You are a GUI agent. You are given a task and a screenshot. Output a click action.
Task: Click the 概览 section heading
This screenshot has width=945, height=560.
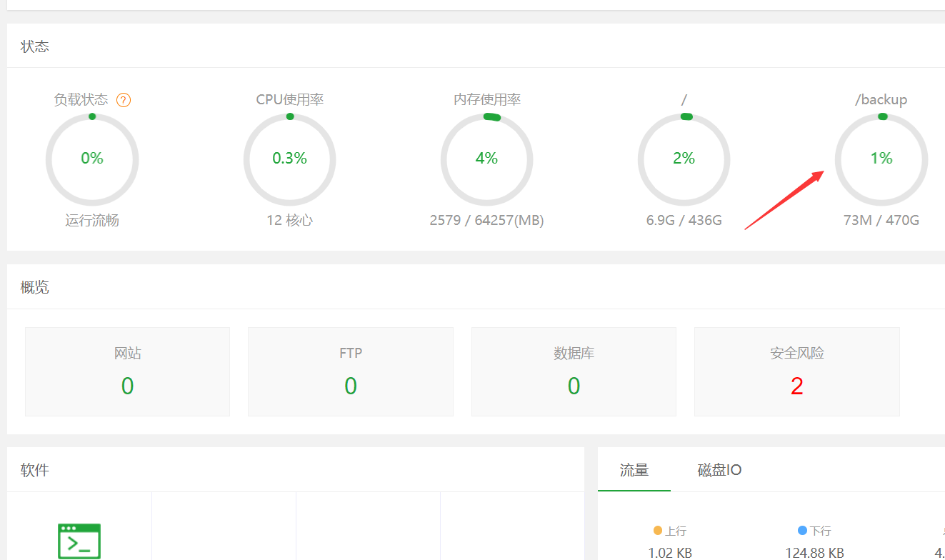pyautogui.click(x=35, y=288)
